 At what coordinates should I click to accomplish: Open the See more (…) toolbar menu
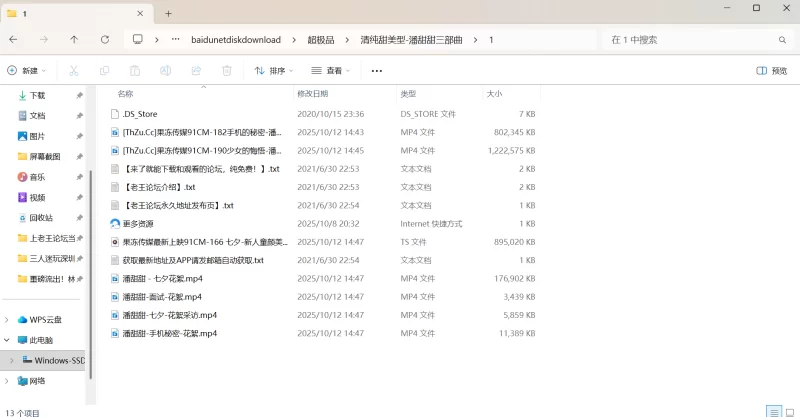pos(376,71)
